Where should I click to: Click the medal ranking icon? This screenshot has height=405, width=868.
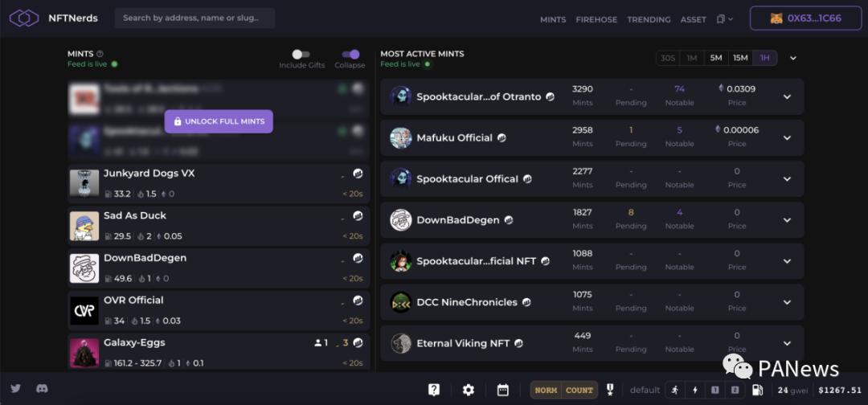click(610, 390)
